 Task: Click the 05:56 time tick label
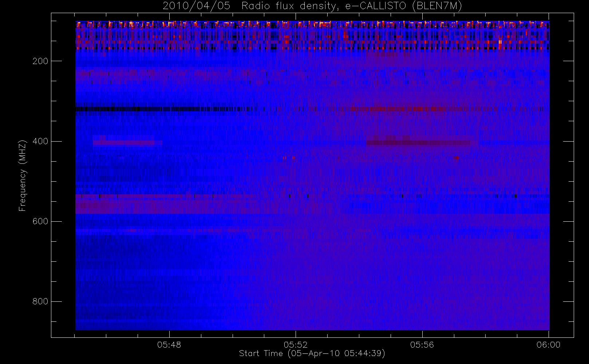click(422, 345)
